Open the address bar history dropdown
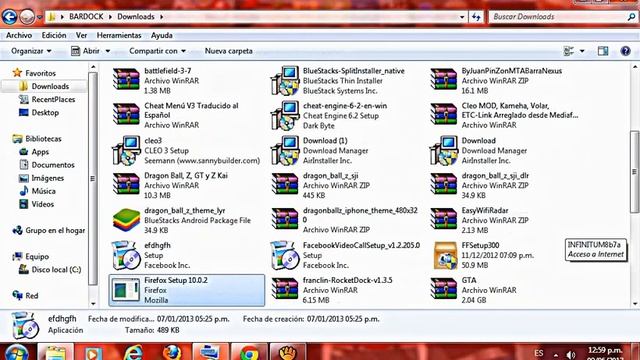The height and width of the screenshot is (360, 640). (x=462, y=17)
